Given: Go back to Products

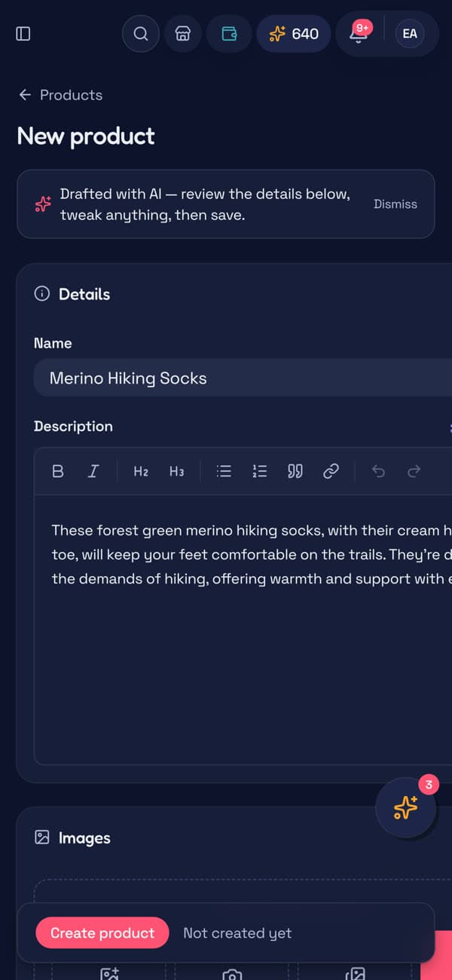Looking at the screenshot, I should [x=60, y=95].
